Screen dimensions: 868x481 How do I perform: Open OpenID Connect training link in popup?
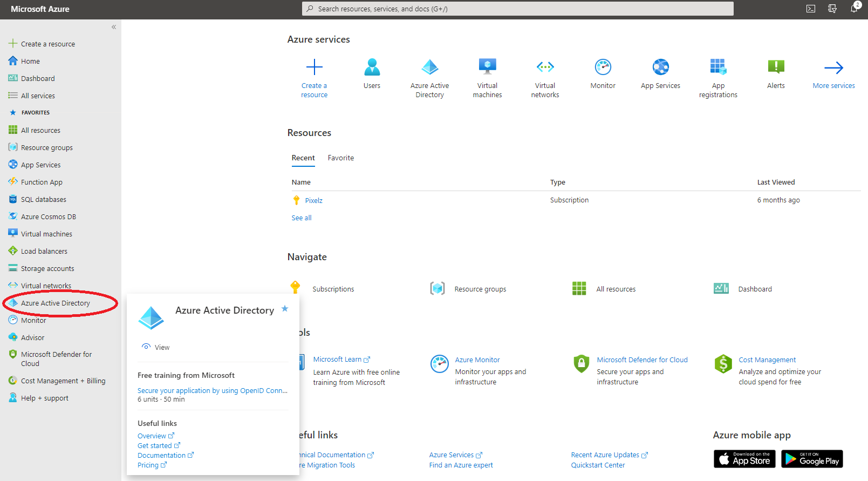pos(213,390)
